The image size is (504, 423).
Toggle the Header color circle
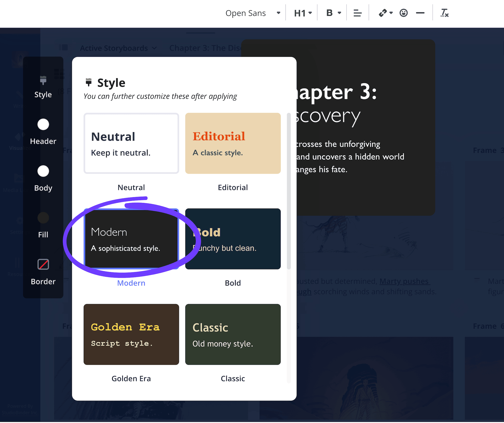coord(43,125)
